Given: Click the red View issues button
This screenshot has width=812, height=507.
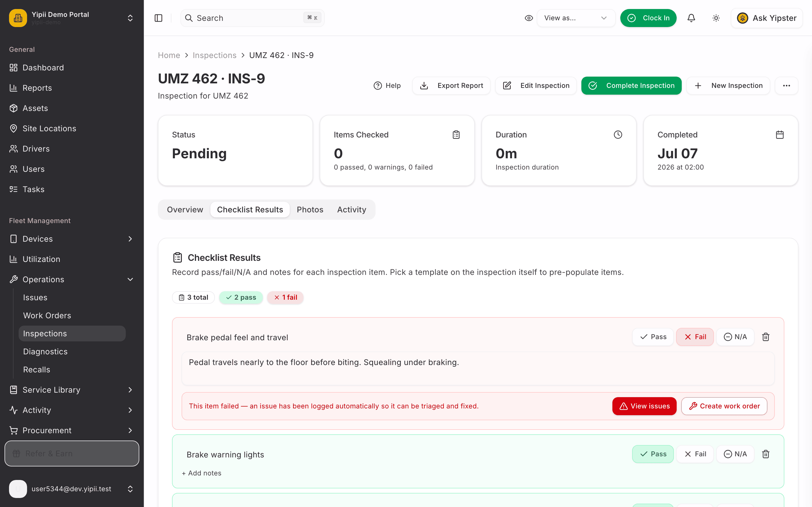Looking at the screenshot, I should (x=644, y=406).
